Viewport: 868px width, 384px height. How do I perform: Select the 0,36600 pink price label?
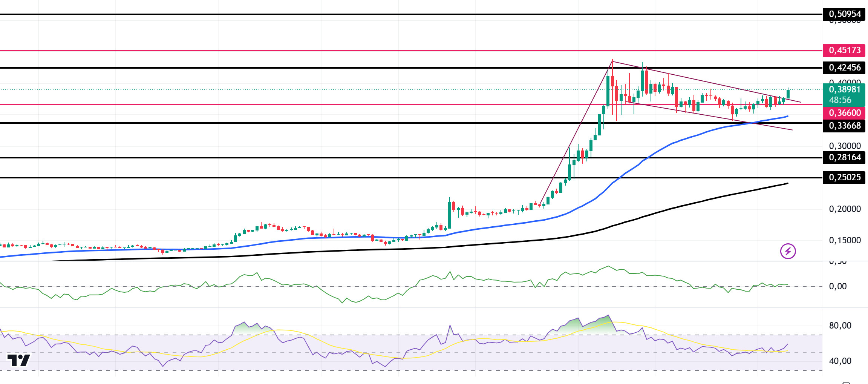(x=844, y=113)
